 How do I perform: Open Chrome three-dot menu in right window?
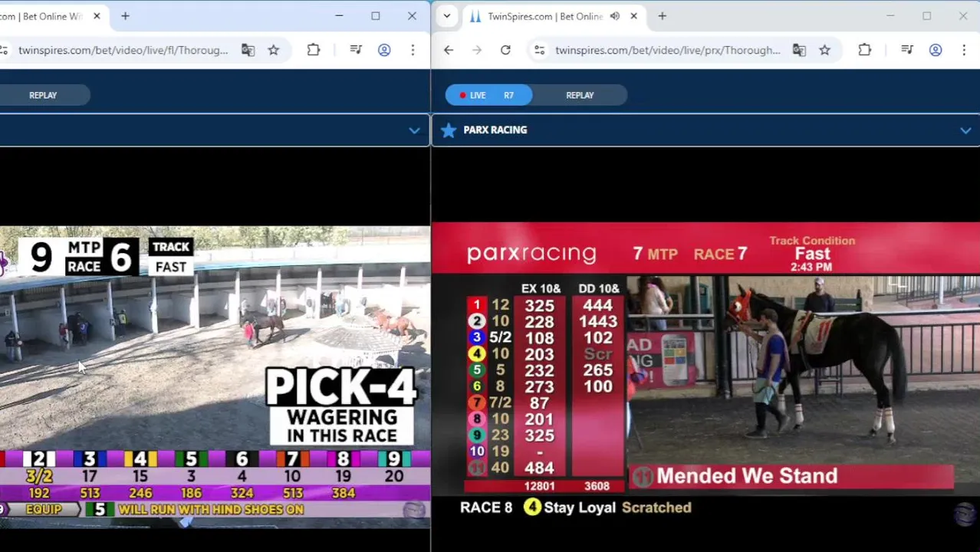(x=964, y=50)
